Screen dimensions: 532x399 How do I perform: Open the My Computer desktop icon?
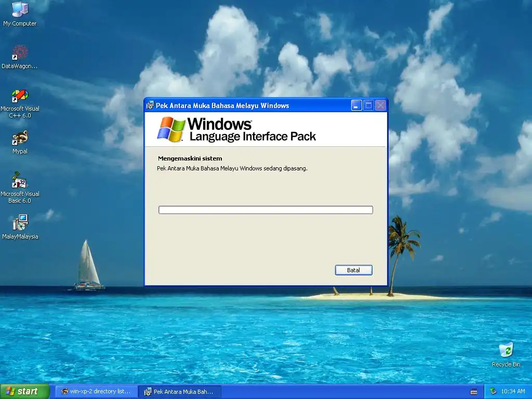coord(20,14)
